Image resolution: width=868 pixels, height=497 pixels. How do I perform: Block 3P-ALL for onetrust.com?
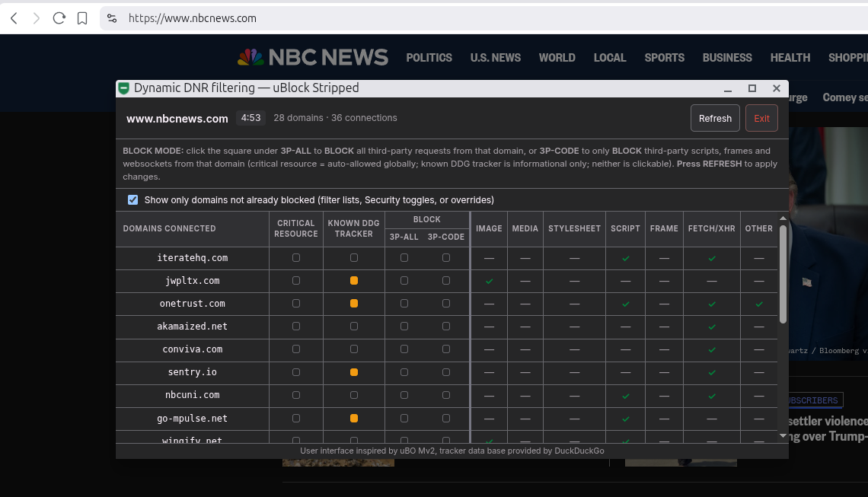[x=404, y=303]
